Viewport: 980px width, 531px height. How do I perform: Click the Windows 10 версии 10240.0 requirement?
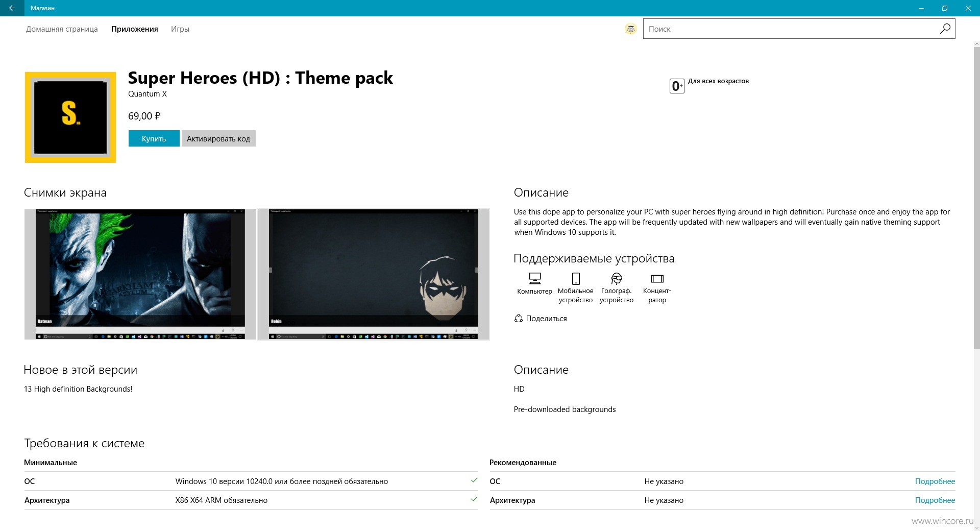pos(282,481)
